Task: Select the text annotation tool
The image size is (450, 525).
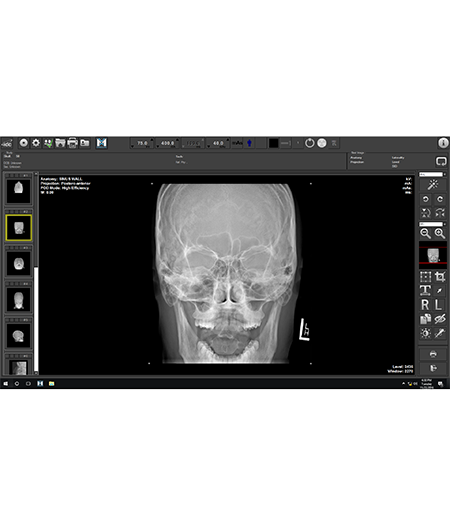Action: 426,291
